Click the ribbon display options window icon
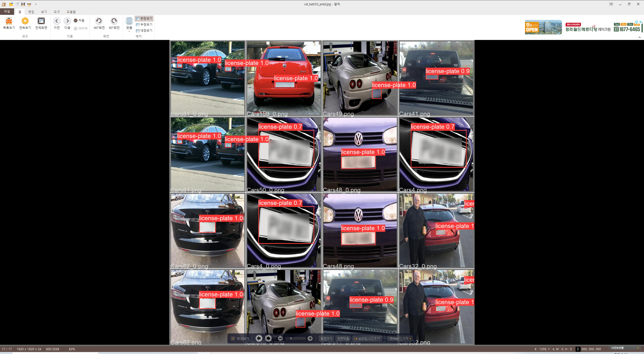 click(611, 4)
